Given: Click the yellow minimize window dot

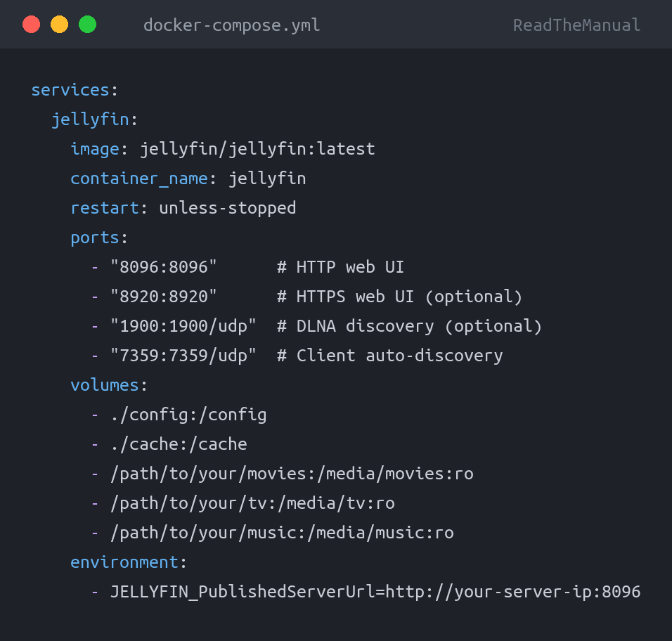Looking at the screenshot, I should (x=59, y=24).
